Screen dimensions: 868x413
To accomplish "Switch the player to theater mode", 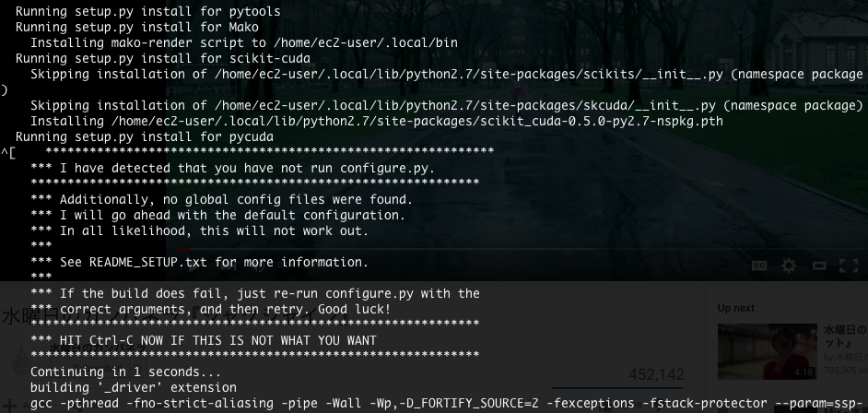I will [x=819, y=265].
